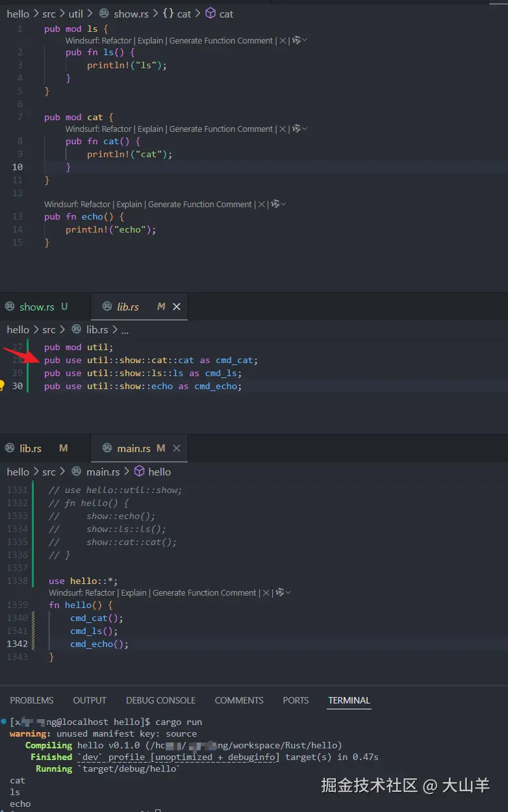Open Windsurf icon dropdown above fn echo
This screenshot has height=812, width=508.
point(279,204)
